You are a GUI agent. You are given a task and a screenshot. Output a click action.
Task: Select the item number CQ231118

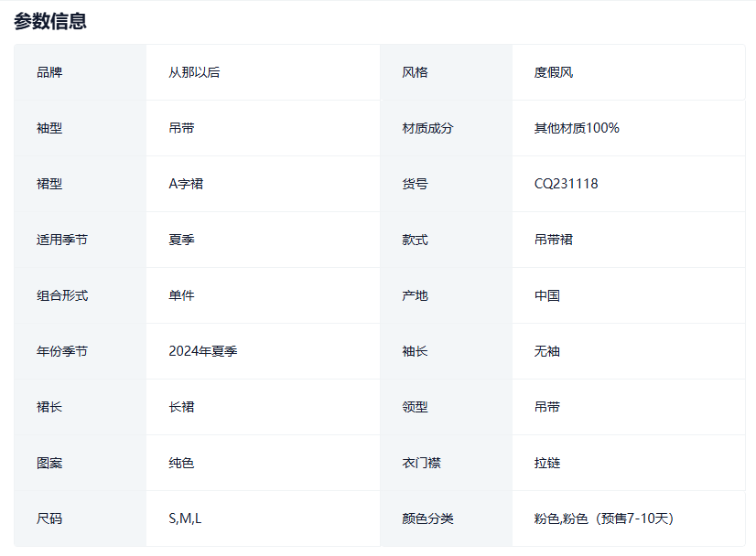(566, 184)
